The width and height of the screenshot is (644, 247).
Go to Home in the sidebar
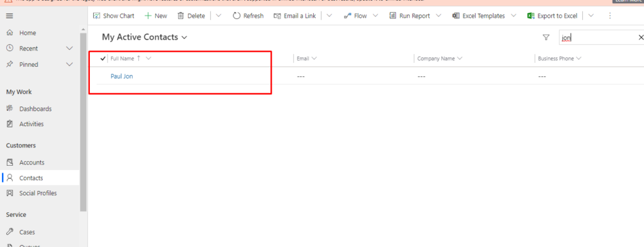28,33
